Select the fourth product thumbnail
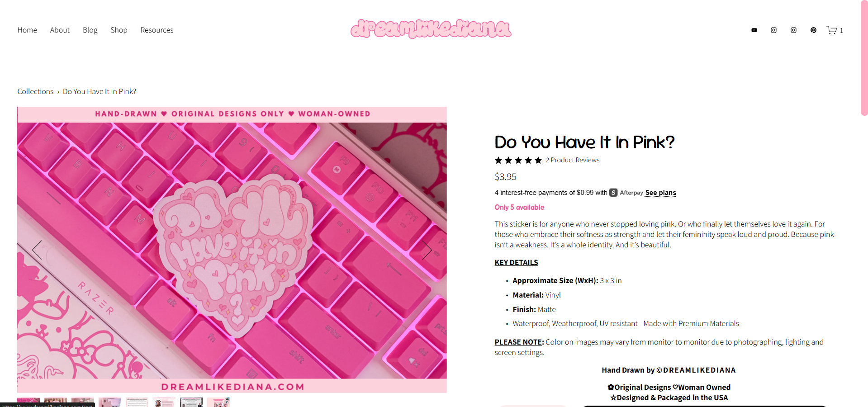The width and height of the screenshot is (868, 407). [110, 402]
